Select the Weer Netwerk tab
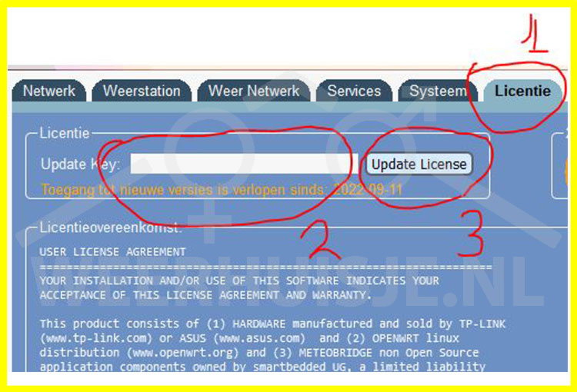The height and width of the screenshot is (392, 577). (254, 91)
